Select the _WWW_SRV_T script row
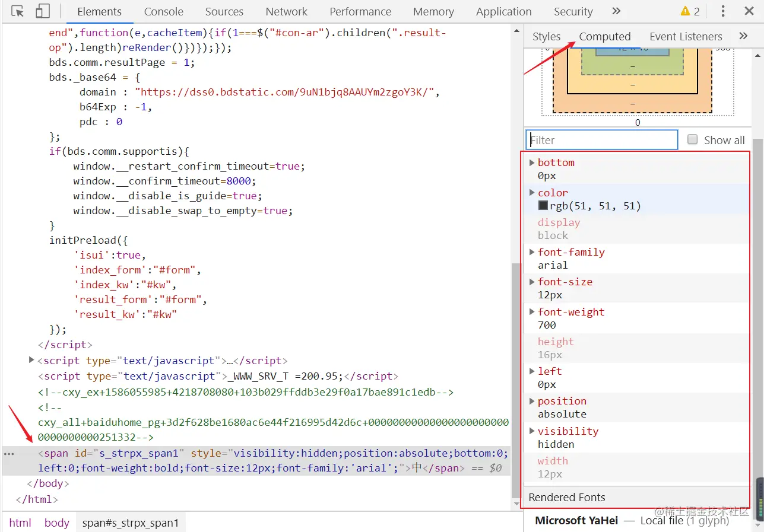Image resolution: width=764 pixels, height=532 pixels. click(218, 376)
